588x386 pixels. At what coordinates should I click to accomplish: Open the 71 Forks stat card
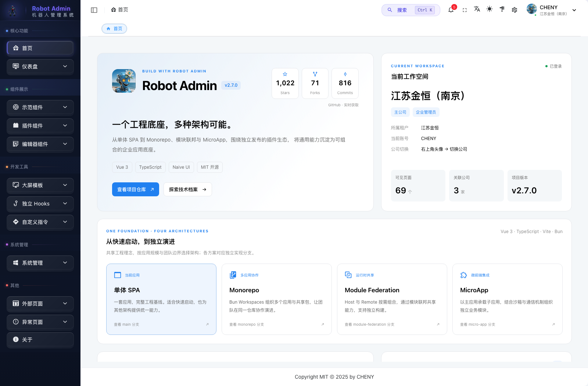pos(315,83)
